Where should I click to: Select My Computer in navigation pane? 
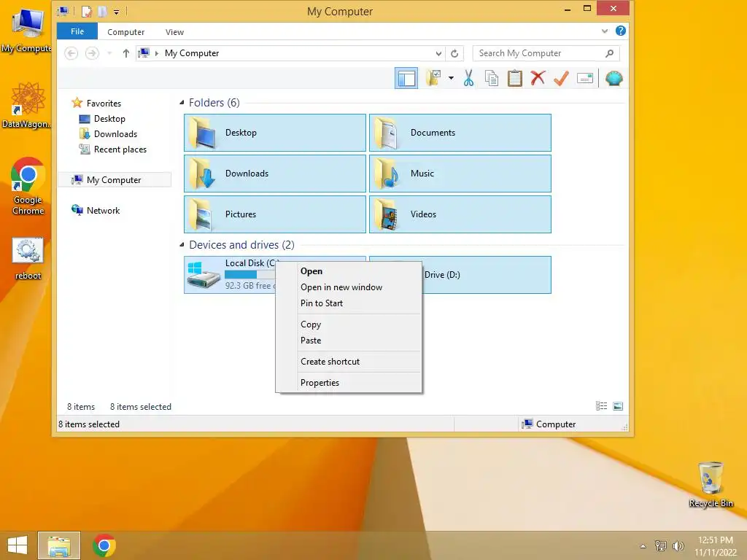(x=114, y=180)
